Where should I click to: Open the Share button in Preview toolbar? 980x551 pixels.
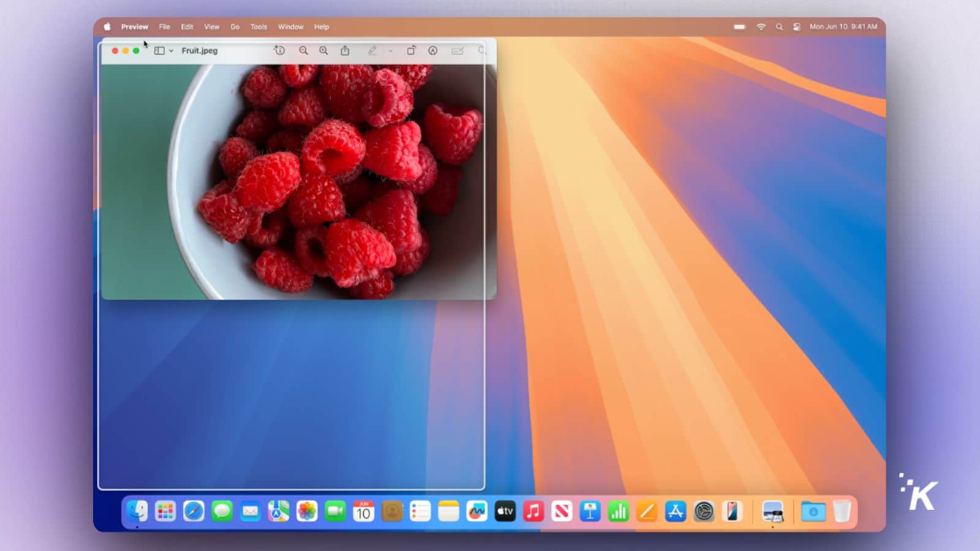pyautogui.click(x=345, y=51)
